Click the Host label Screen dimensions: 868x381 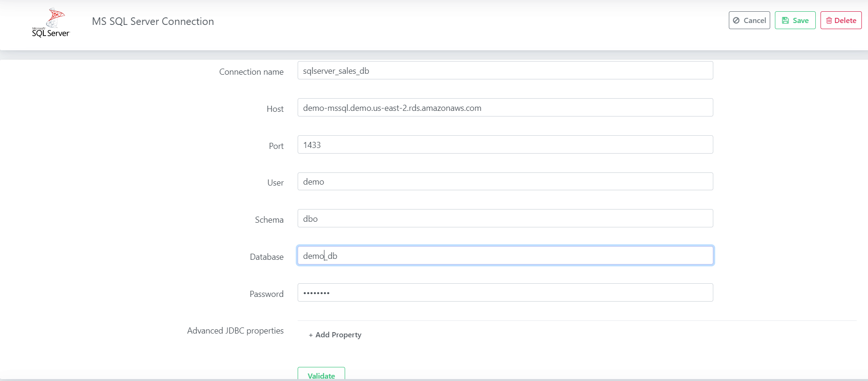coord(275,109)
